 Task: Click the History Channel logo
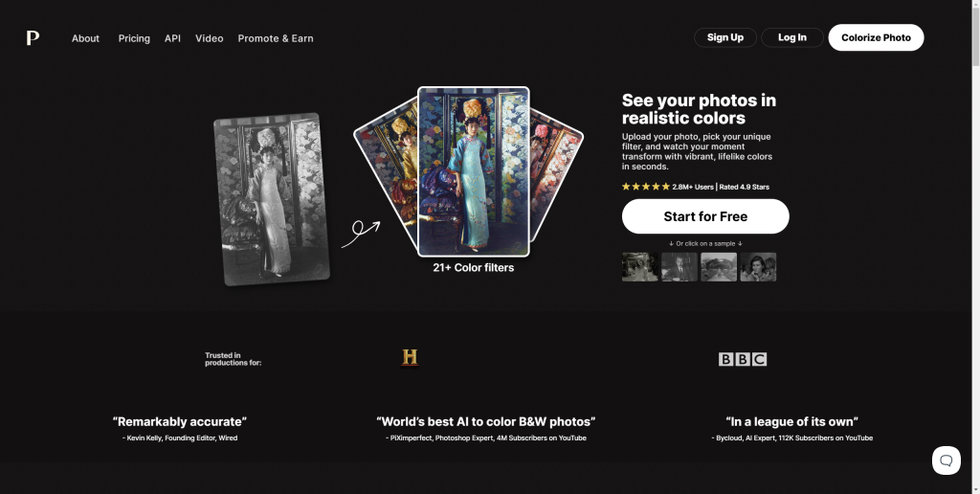click(410, 358)
